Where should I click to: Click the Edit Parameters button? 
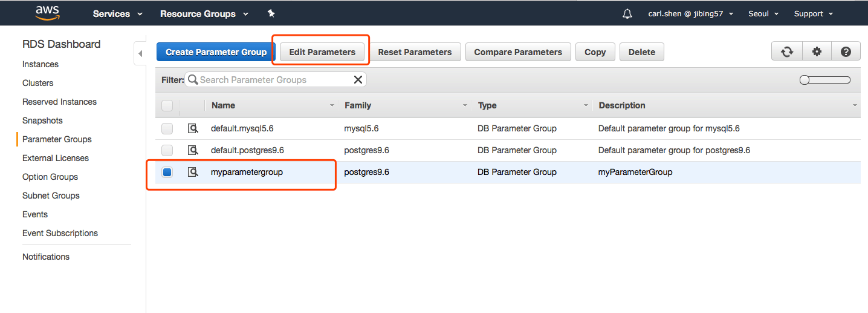tap(322, 52)
